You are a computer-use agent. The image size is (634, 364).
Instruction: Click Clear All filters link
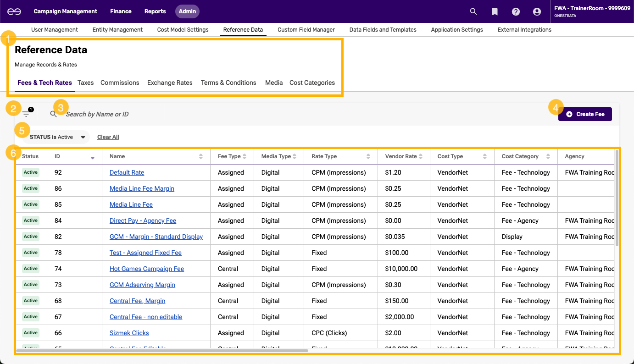pos(108,137)
